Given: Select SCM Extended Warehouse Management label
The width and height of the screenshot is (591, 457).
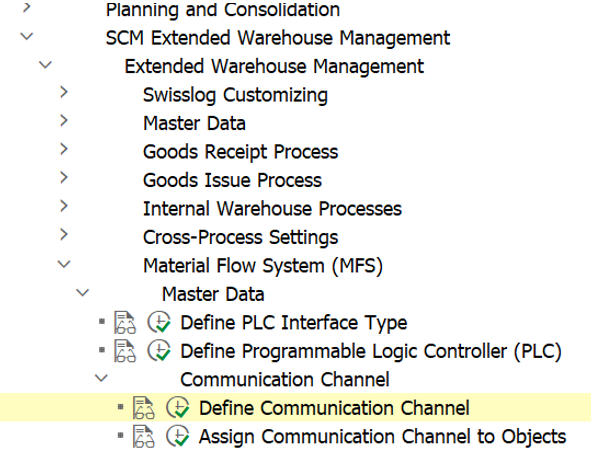Looking at the screenshot, I should click(x=278, y=38).
